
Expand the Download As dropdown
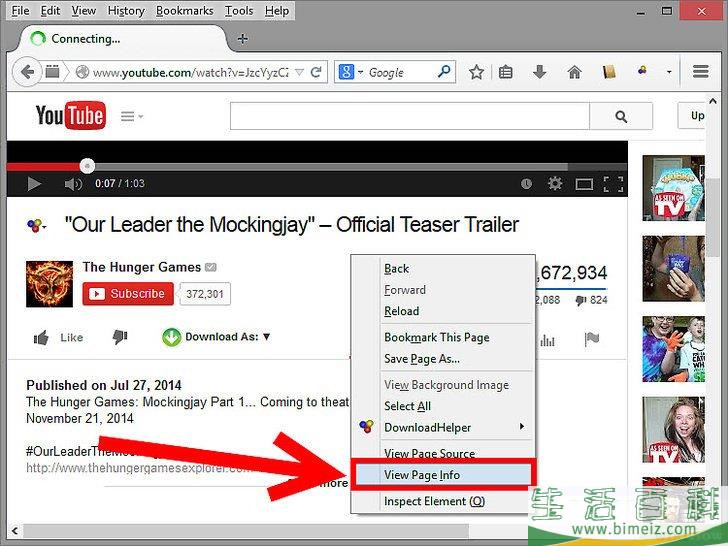266,337
